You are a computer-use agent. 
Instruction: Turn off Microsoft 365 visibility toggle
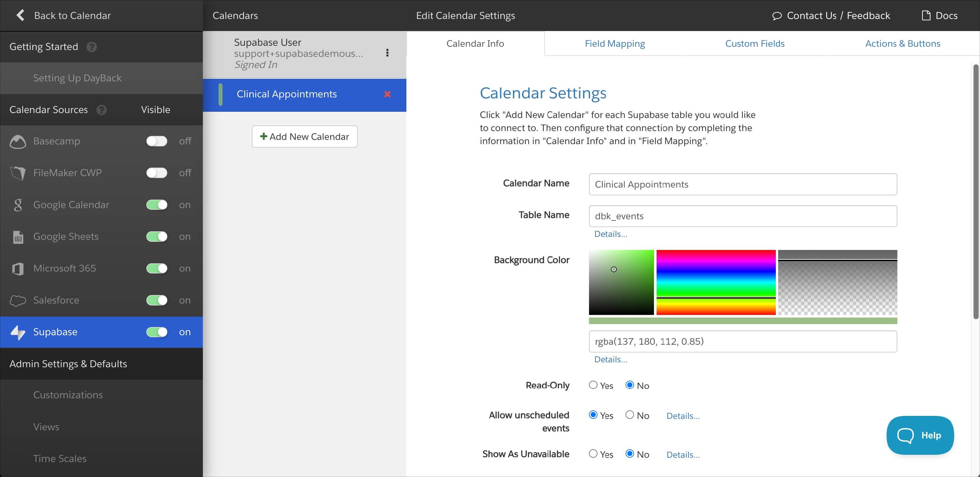[x=157, y=268]
